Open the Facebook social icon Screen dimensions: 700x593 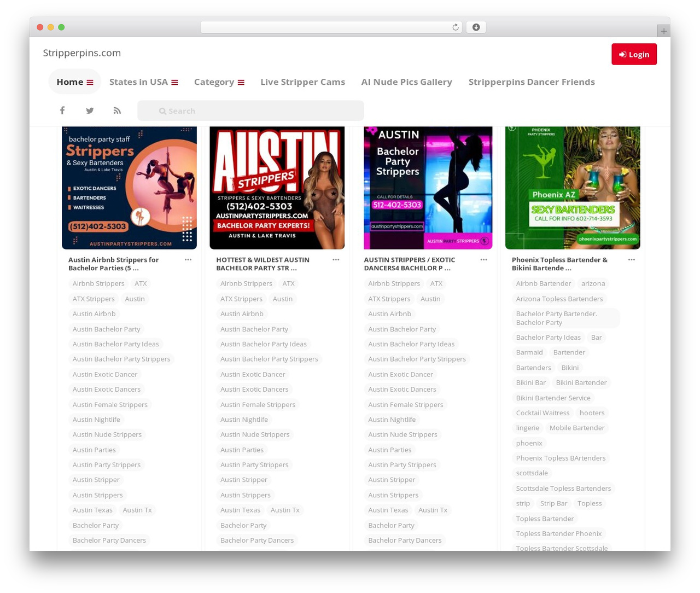62,111
